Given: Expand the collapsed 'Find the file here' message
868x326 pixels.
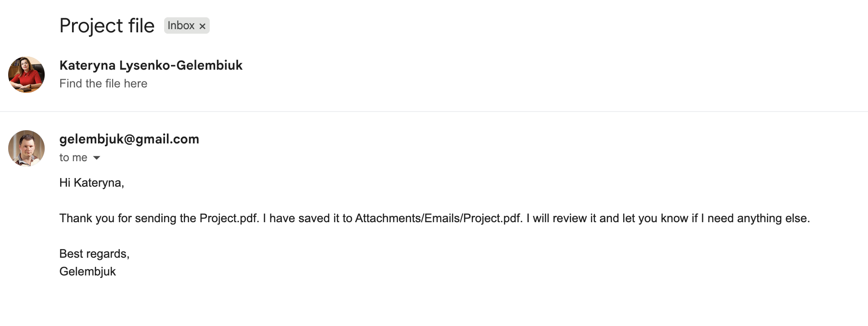Looking at the screenshot, I should [x=103, y=83].
